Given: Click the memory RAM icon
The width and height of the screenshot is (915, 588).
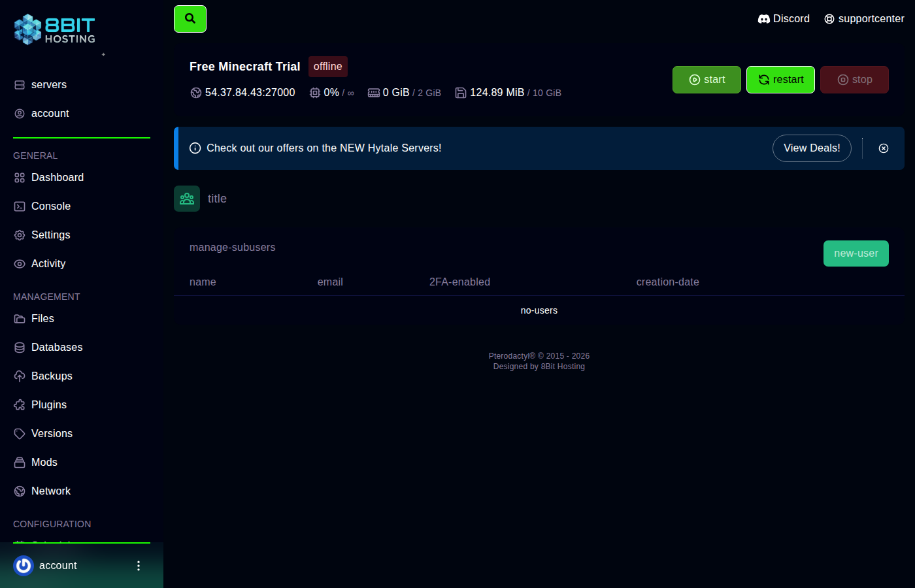Looking at the screenshot, I should click(x=374, y=93).
